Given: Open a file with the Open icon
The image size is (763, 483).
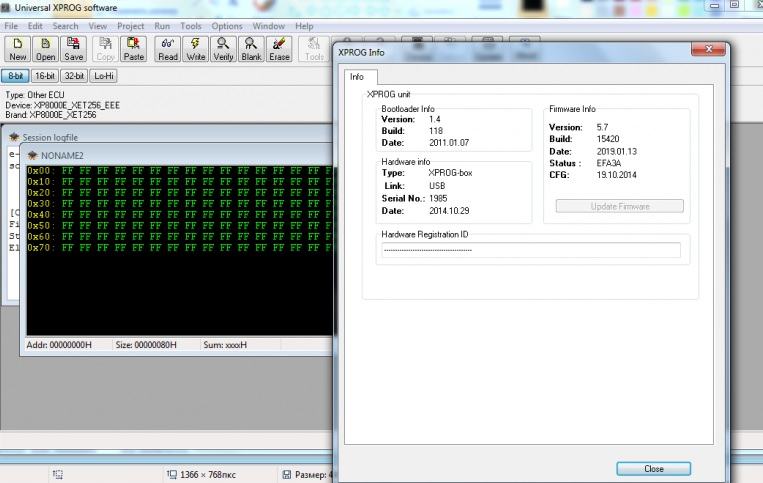Looking at the screenshot, I should click(x=46, y=49).
